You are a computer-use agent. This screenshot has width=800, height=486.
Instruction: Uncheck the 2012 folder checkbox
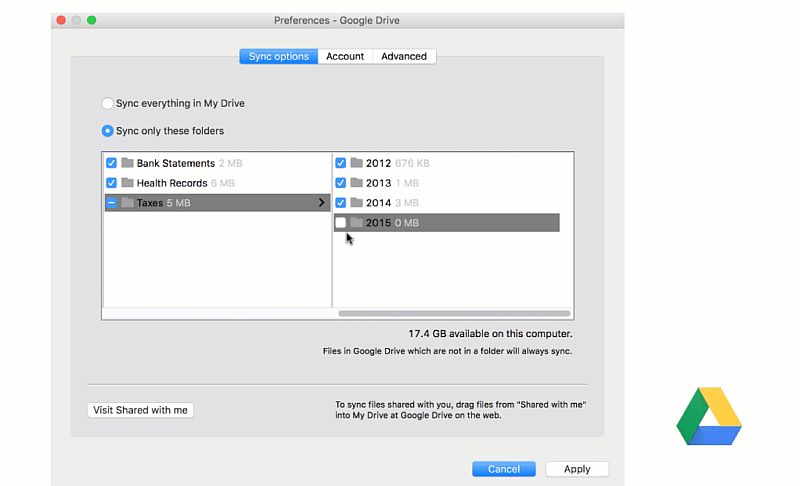click(340, 163)
